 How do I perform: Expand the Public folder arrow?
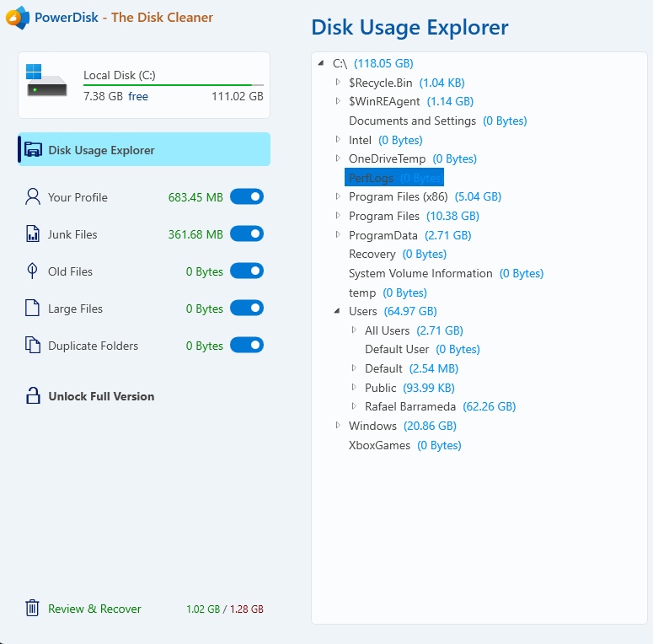(x=354, y=387)
